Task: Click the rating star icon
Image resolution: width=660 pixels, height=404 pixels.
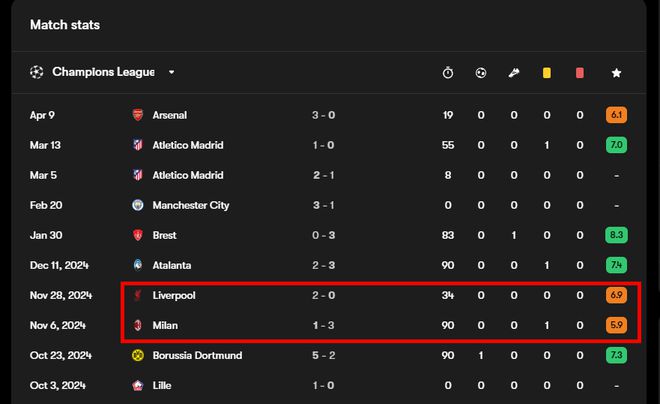Action: (x=616, y=73)
